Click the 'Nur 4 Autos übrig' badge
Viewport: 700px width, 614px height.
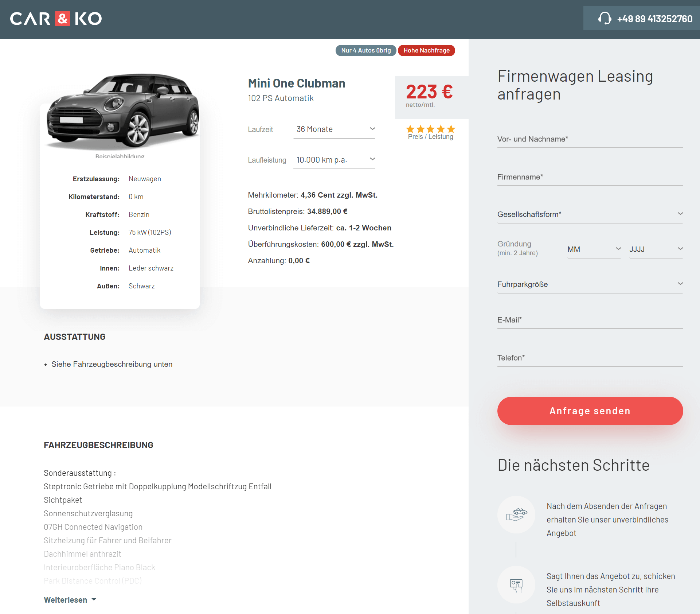(366, 50)
